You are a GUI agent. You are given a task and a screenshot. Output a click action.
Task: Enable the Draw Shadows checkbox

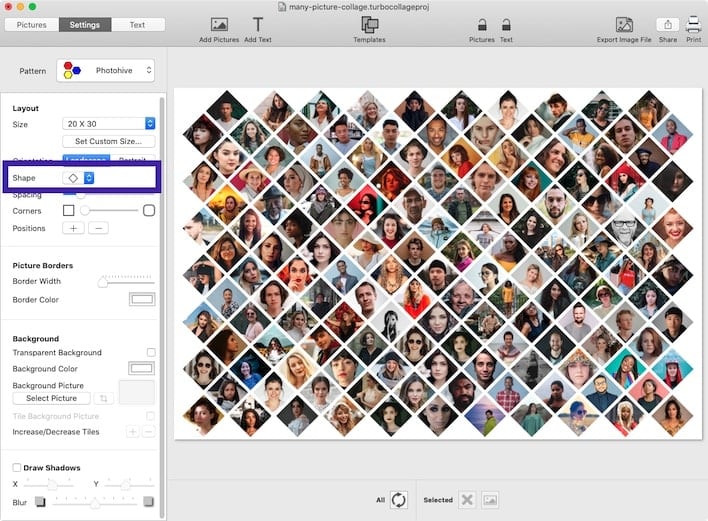pyautogui.click(x=17, y=468)
